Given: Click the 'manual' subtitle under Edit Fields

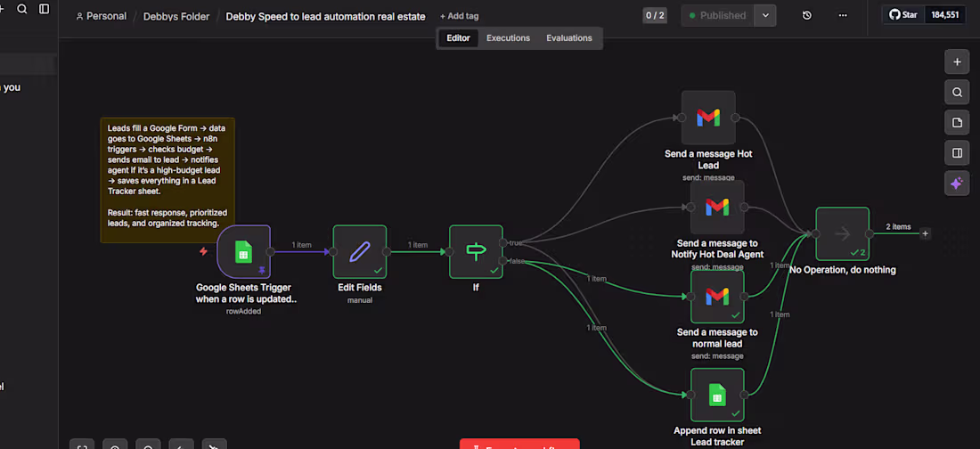Looking at the screenshot, I should point(359,300).
